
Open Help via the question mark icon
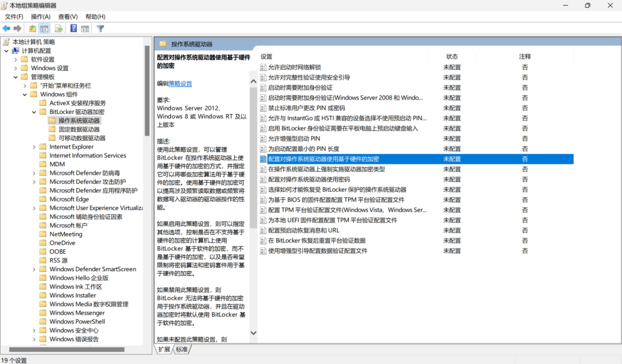73,29
